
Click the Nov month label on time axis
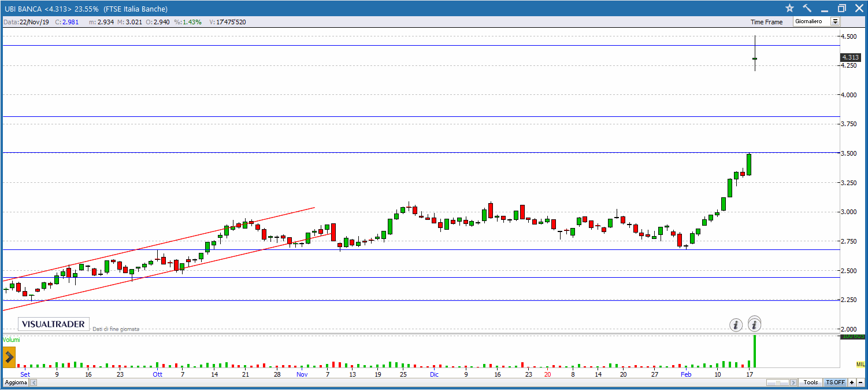(x=301, y=374)
